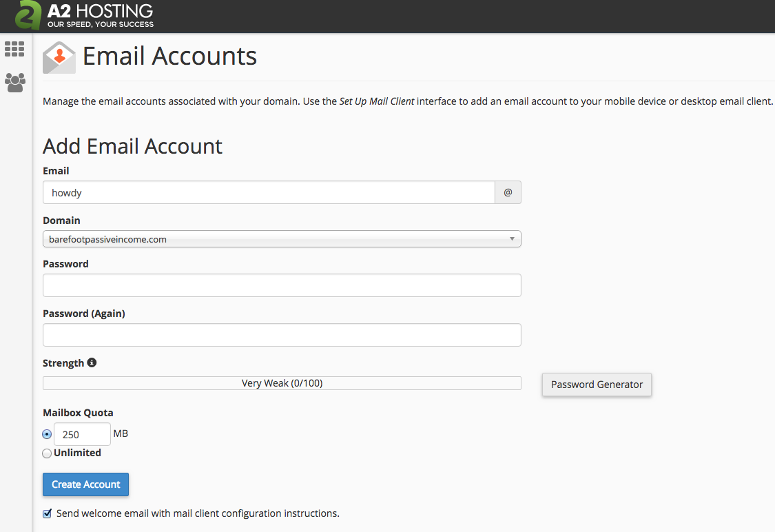775x532 pixels.
Task: Open the apps grid in the sidebar
Action: (14, 49)
